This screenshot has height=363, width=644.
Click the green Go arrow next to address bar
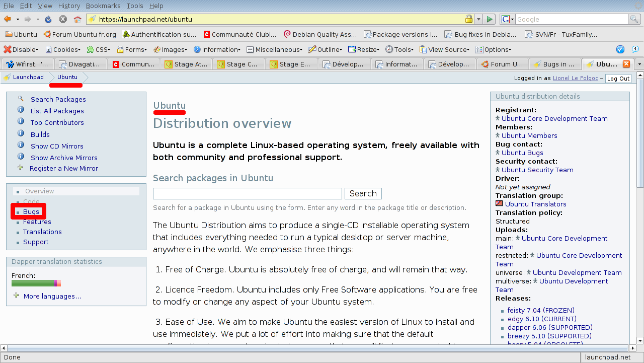[489, 19]
